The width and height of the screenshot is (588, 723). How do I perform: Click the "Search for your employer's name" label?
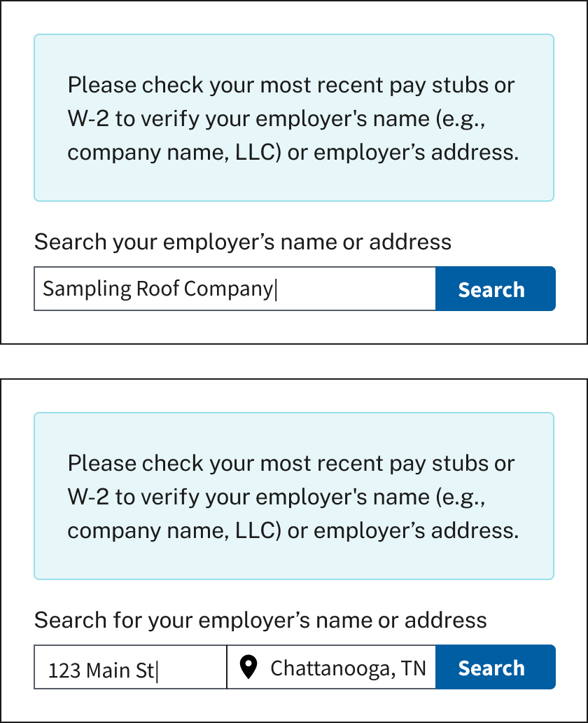(x=260, y=621)
